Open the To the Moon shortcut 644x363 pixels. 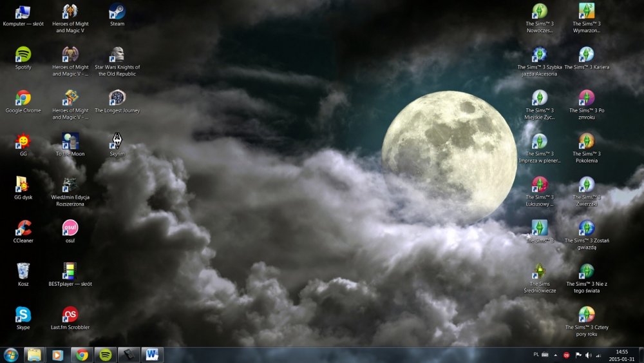pyautogui.click(x=70, y=145)
